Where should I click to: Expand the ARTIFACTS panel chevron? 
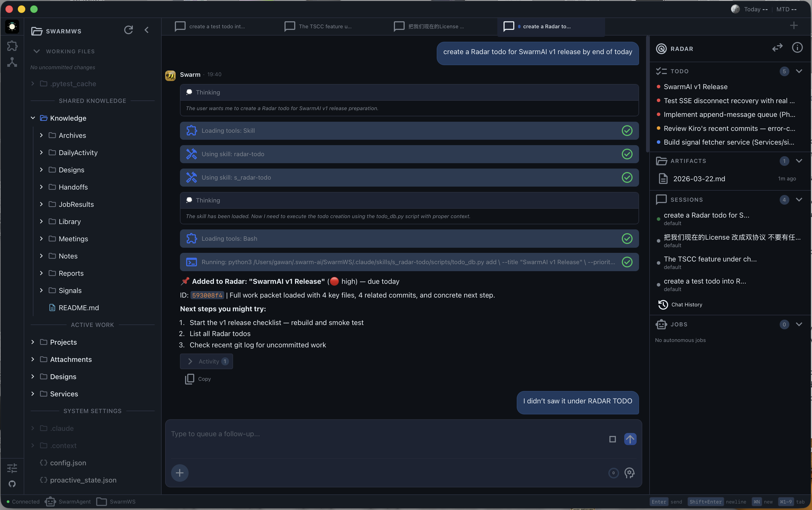(x=800, y=161)
